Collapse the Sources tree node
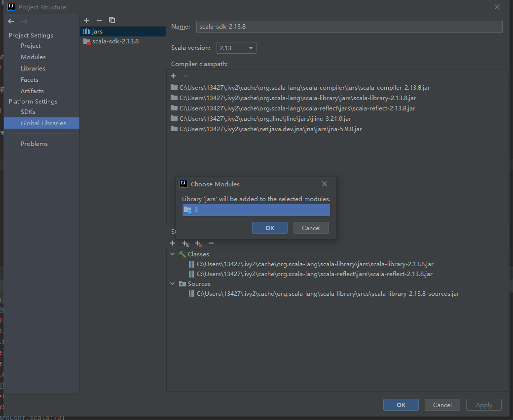The height and width of the screenshot is (420, 513). [x=173, y=284]
